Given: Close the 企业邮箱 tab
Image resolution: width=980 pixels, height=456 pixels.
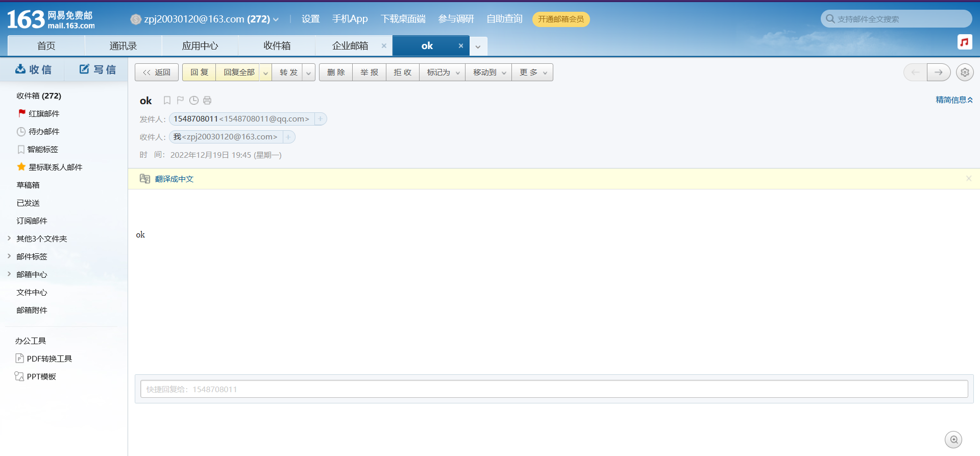Looking at the screenshot, I should click(x=384, y=45).
